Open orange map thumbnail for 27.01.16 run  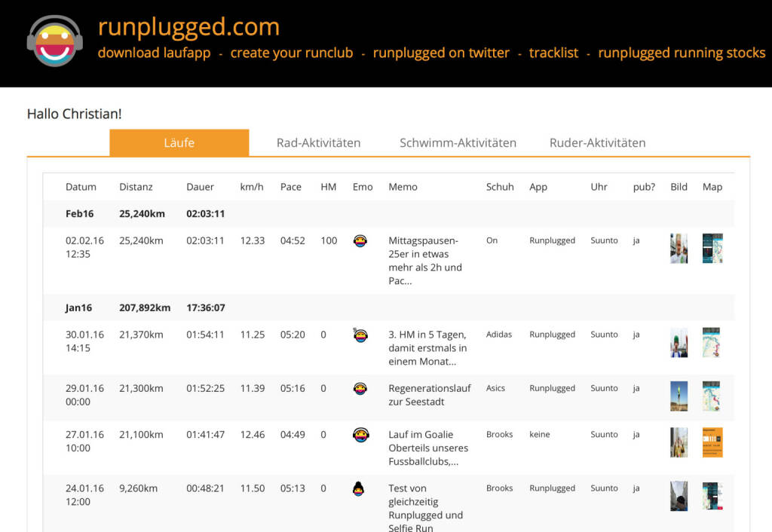[x=712, y=442]
